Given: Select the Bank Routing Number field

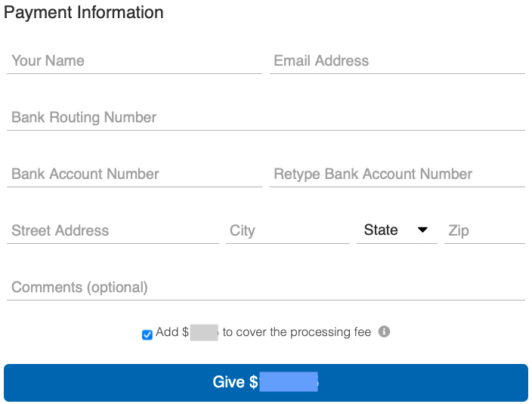Looking at the screenshot, I should point(265,118).
